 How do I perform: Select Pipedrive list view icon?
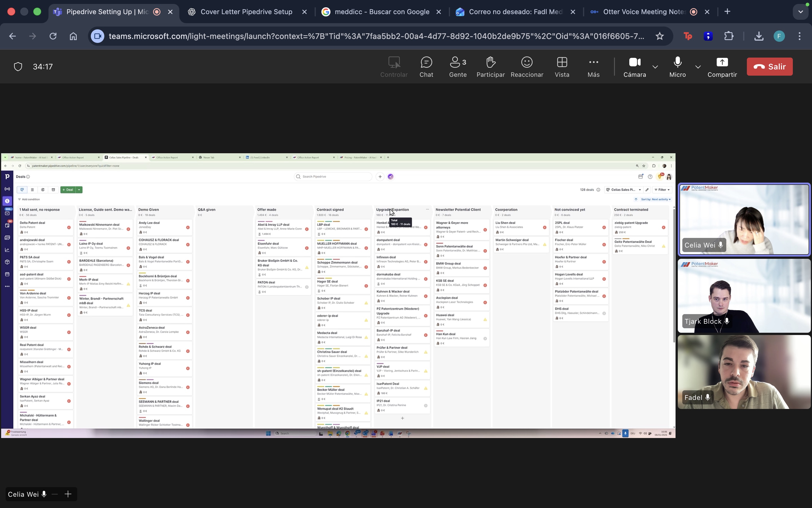(x=32, y=190)
